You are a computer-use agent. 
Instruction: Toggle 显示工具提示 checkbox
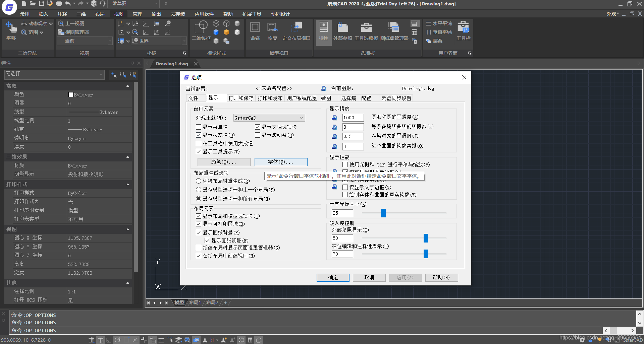(x=199, y=151)
